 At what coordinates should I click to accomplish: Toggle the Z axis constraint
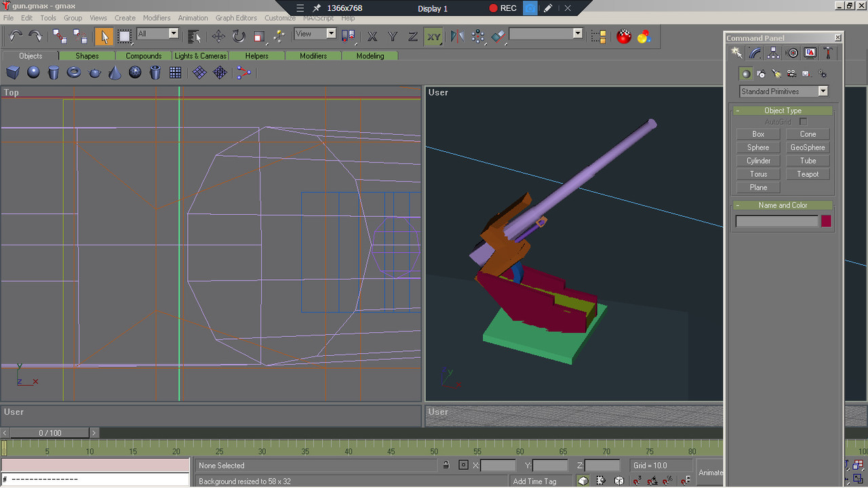pos(413,37)
